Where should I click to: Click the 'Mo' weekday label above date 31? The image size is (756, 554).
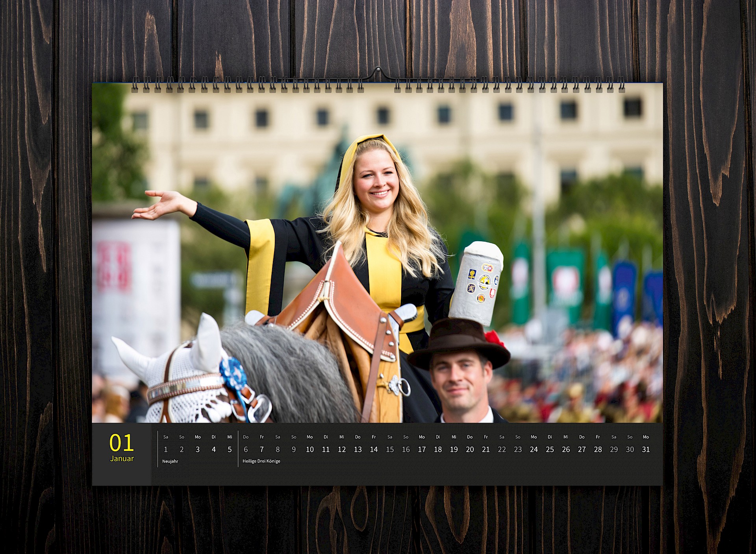[646, 437]
